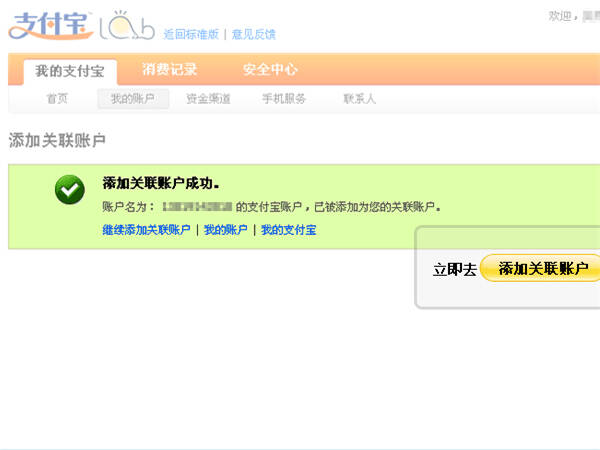Open the 我的账户 link in success box
The image size is (600, 450).
pyautogui.click(x=225, y=230)
